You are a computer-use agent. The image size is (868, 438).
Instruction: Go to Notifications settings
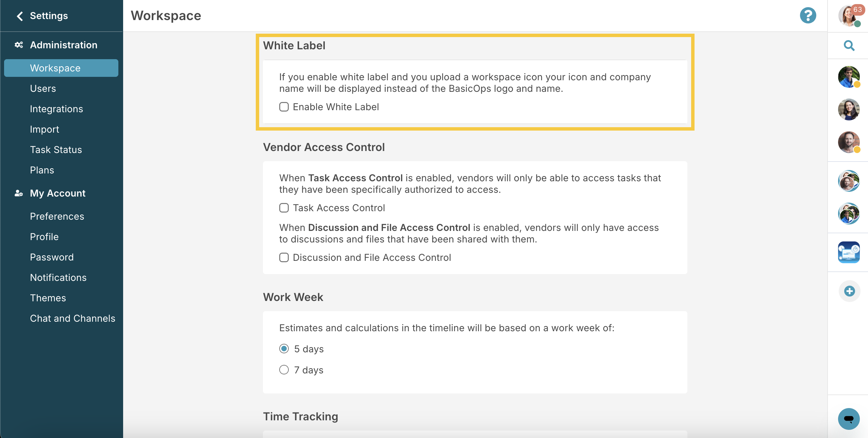(x=58, y=277)
